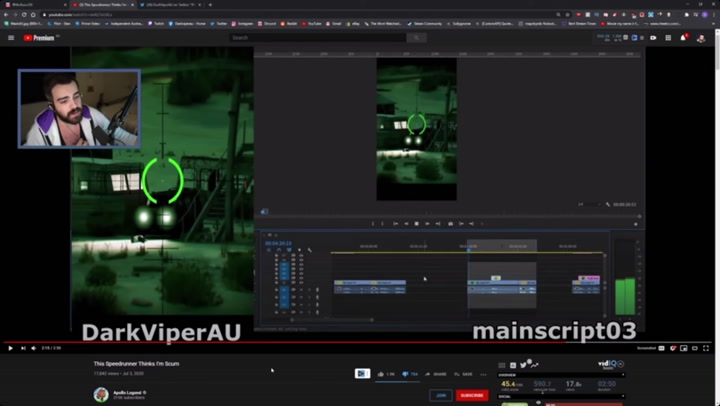
Task: Go to YouTube Premium home logo
Action: (39, 38)
